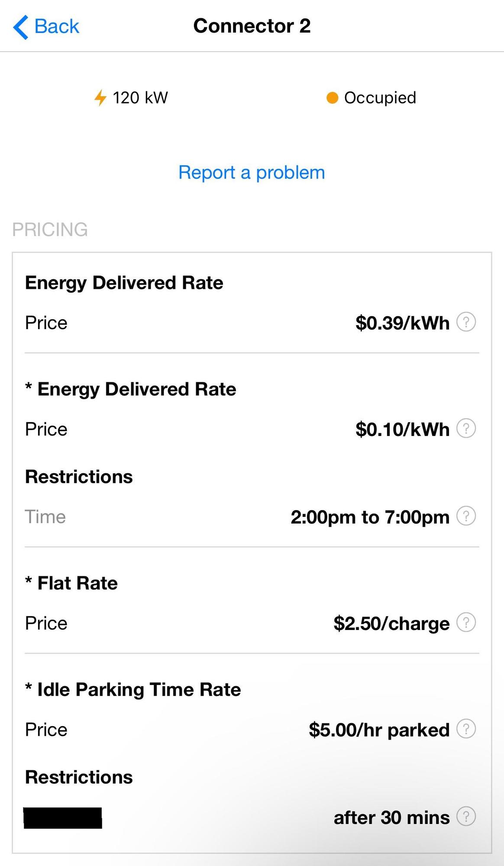Select the Flat Rate section heading

tap(77, 583)
